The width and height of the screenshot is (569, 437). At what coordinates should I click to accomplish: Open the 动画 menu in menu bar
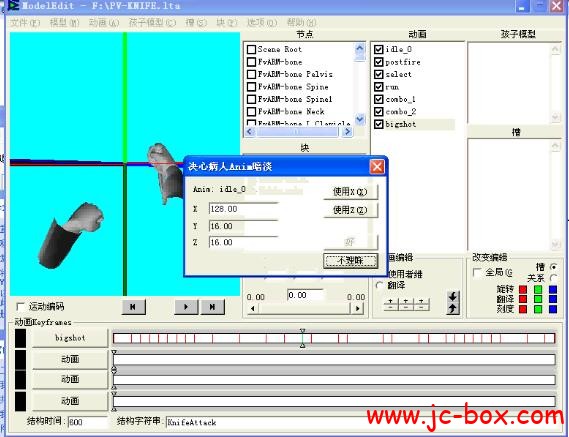[x=104, y=23]
